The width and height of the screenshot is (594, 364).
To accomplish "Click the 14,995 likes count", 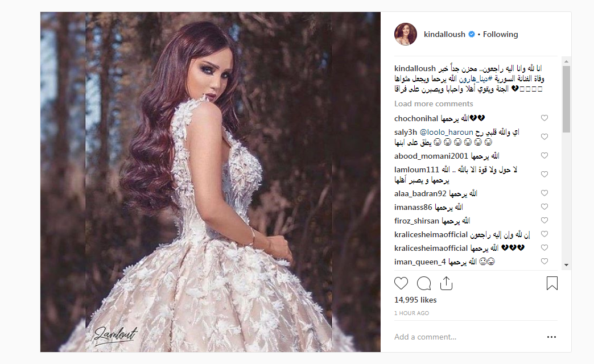I will tap(415, 300).
